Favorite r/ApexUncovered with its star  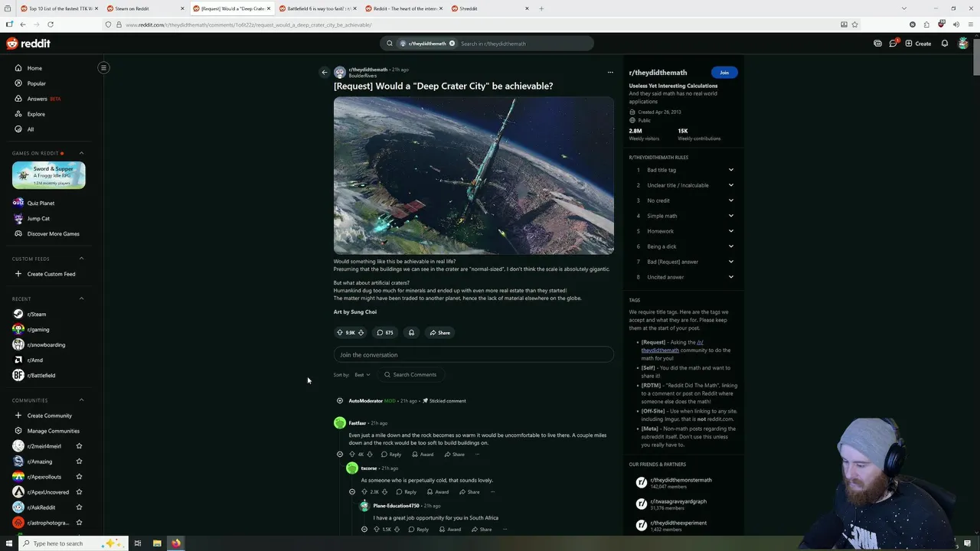pyautogui.click(x=79, y=492)
